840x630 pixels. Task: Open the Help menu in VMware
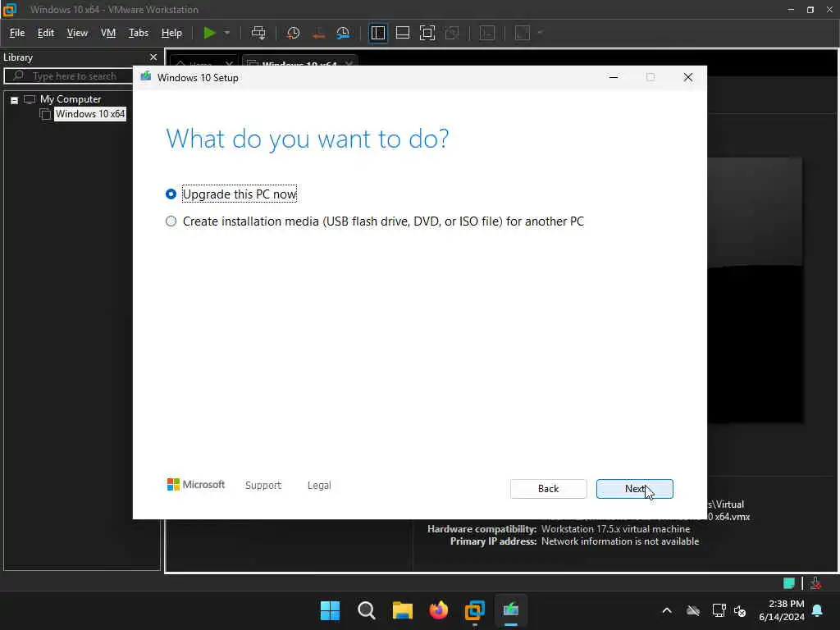[171, 33]
